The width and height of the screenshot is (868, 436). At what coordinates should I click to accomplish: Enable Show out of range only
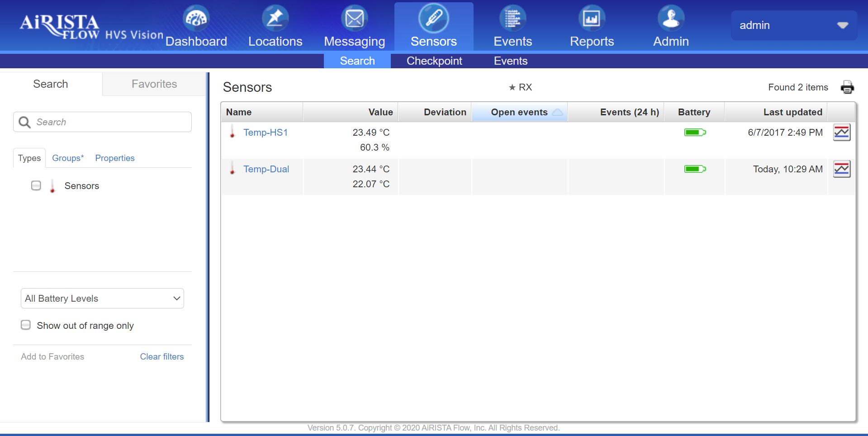point(26,325)
